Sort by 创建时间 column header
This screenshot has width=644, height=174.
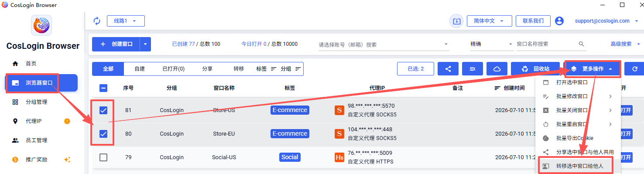[509, 88]
